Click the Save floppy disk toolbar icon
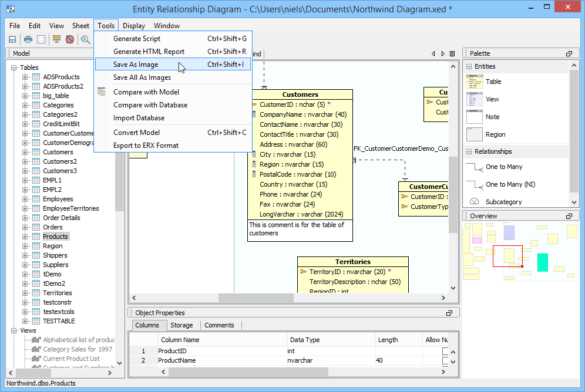This screenshot has width=585, height=392. [12, 39]
